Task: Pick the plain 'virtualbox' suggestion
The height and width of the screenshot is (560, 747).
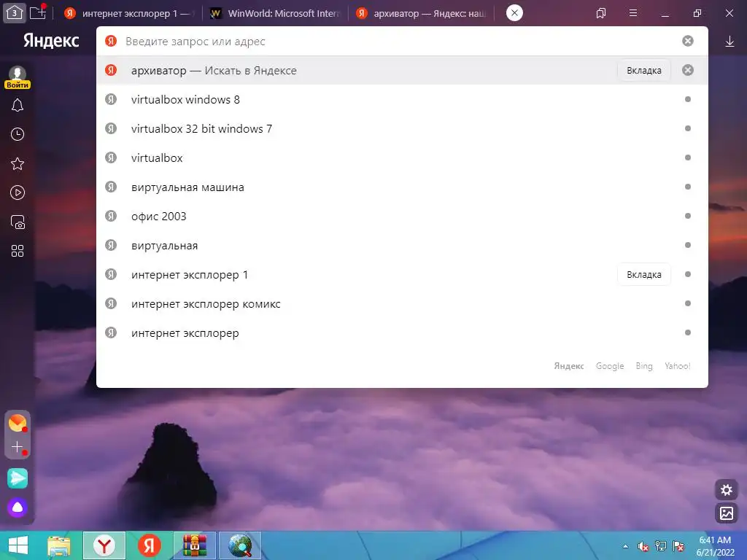Action: coord(402,157)
